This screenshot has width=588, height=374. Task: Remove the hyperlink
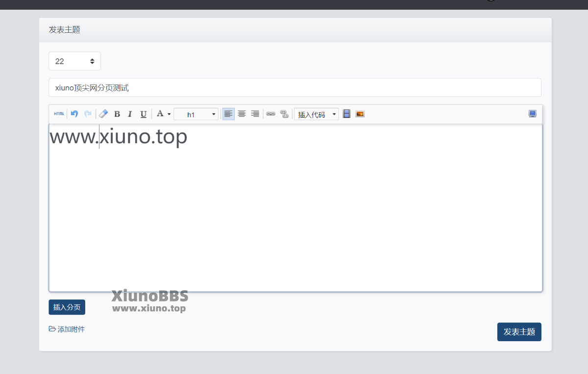click(x=284, y=114)
